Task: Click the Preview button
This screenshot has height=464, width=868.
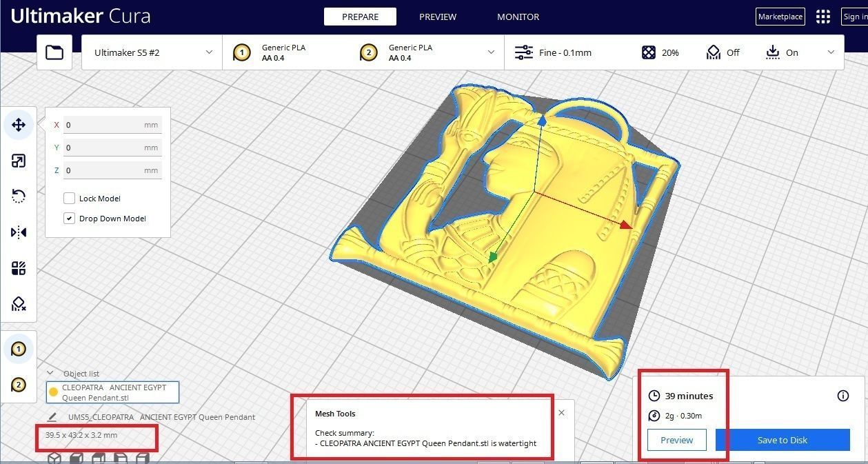Action: point(677,440)
